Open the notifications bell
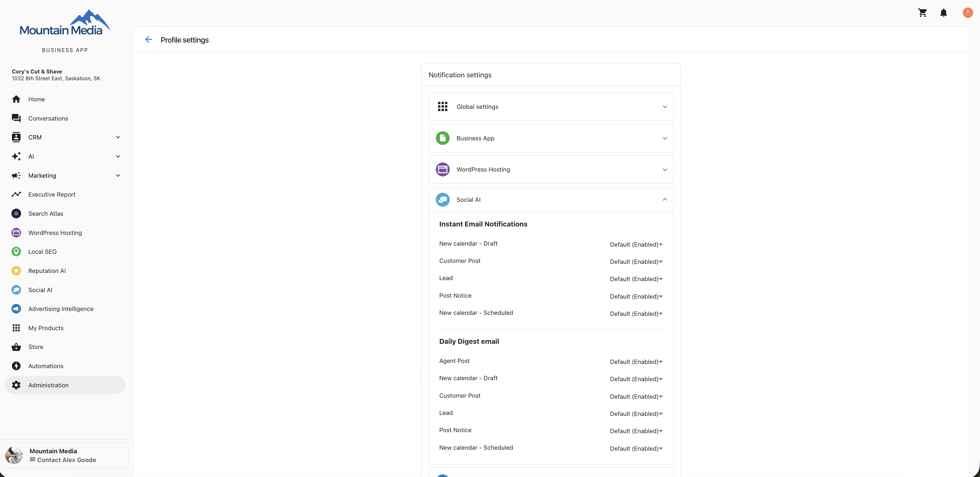The height and width of the screenshot is (477, 980). click(944, 13)
